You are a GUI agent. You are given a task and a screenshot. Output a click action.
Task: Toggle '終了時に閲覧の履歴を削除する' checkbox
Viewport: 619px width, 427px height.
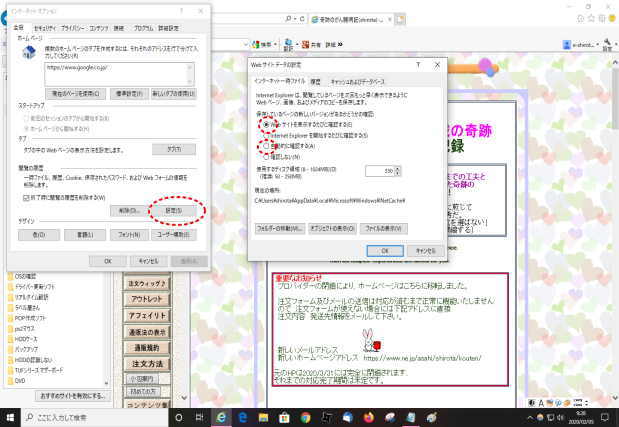[26, 198]
